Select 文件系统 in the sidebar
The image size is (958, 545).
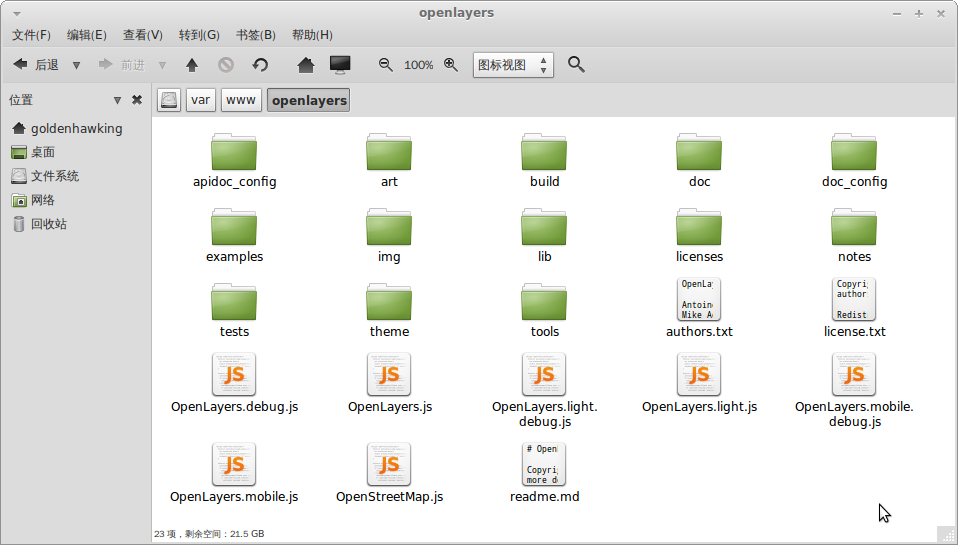(x=54, y=176)
